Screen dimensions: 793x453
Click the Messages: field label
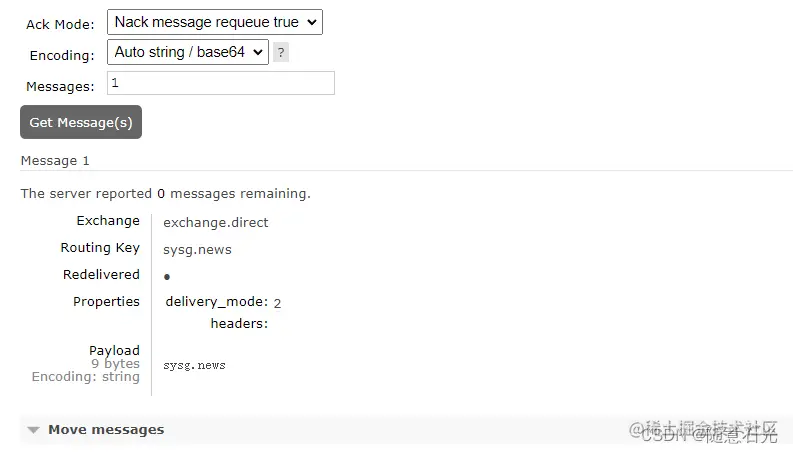[x=60, y=86]
